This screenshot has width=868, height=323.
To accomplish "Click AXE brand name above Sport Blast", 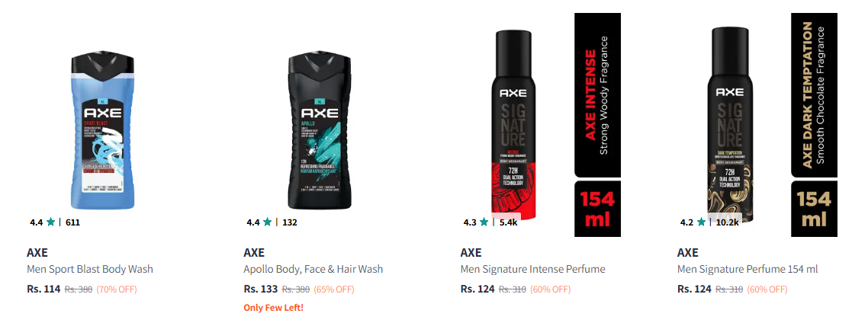I will (37, 253).
